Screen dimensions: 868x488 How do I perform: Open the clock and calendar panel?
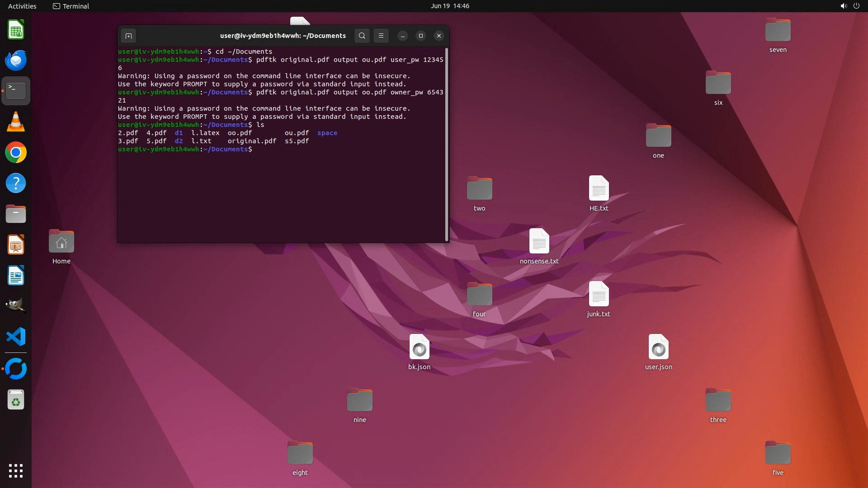(449, 6)
